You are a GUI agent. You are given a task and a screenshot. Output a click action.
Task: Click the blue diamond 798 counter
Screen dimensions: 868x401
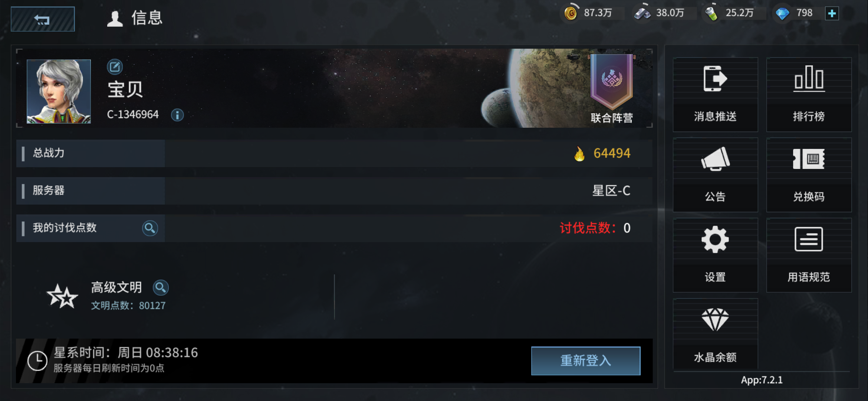point(795,13)
